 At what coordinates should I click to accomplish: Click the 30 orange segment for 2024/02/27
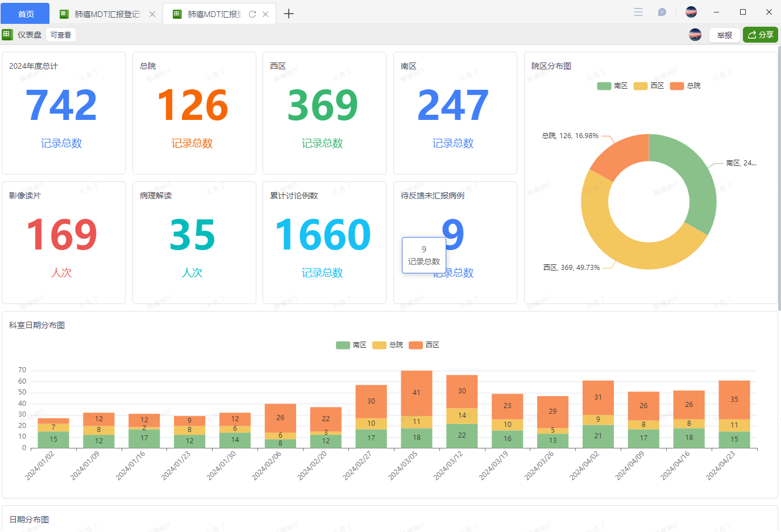[x=371, y=401]
